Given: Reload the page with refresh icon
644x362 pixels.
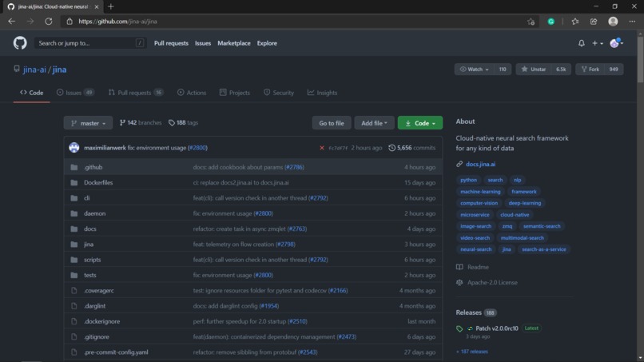Looking at the screenshot, I should pyautogui.click(x=49, y=22).
